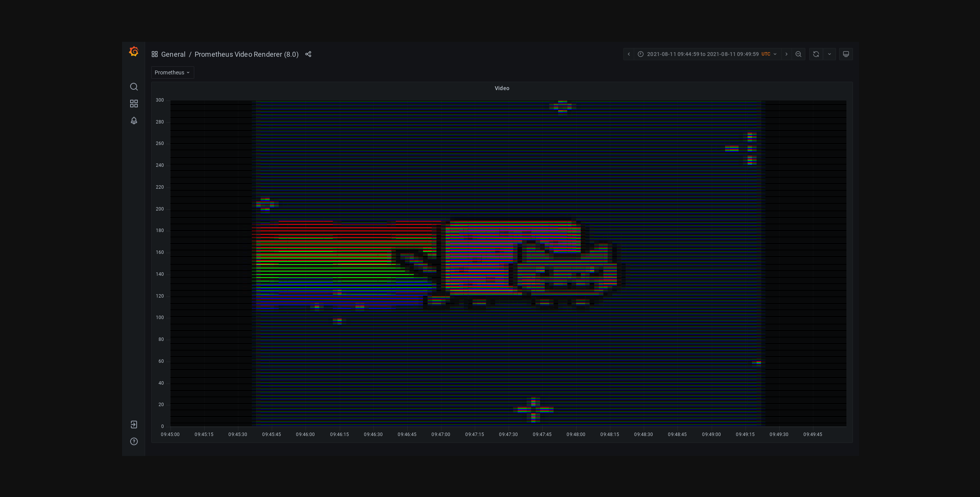Click the 09:49:45 x-axis label
The image size is (980, 497).
[813, 434]
